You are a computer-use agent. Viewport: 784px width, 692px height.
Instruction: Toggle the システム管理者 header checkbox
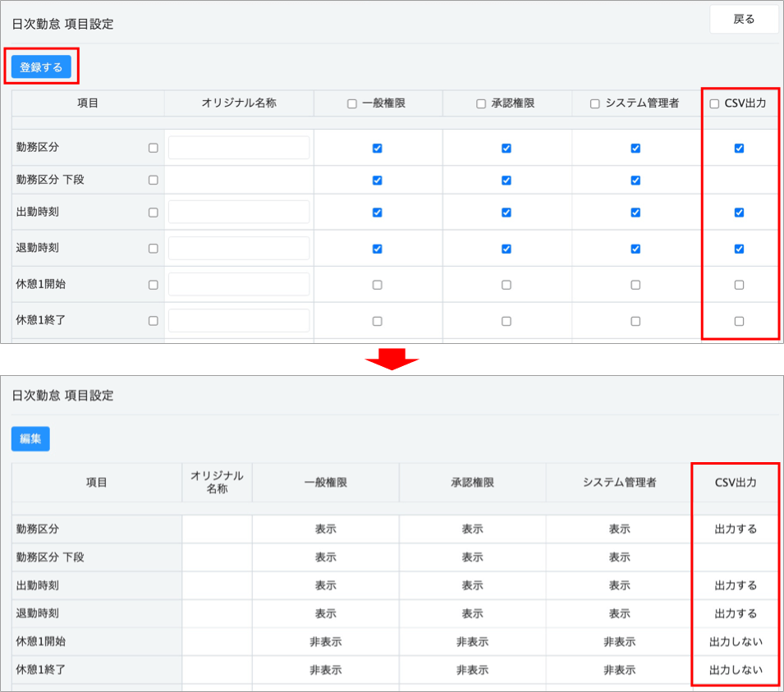click(595, 104)
